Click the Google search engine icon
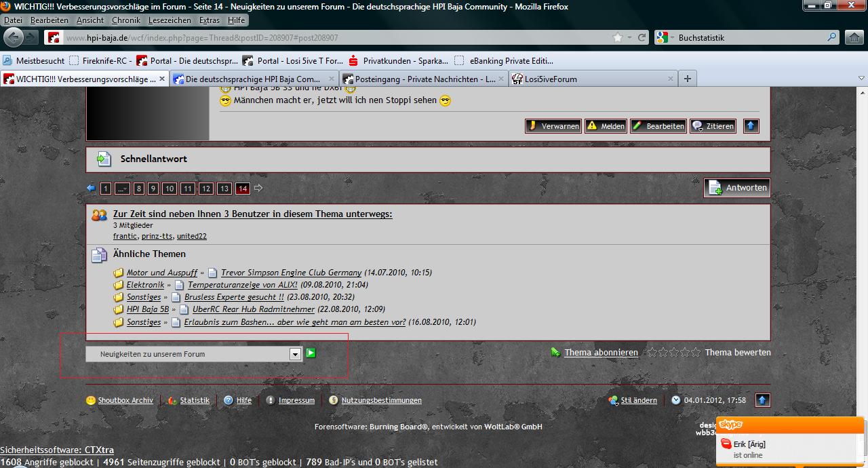 tap(663, 37)
